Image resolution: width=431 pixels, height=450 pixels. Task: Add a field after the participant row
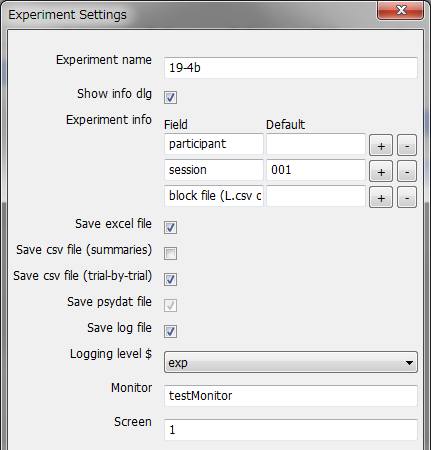[x=381, y=145]
